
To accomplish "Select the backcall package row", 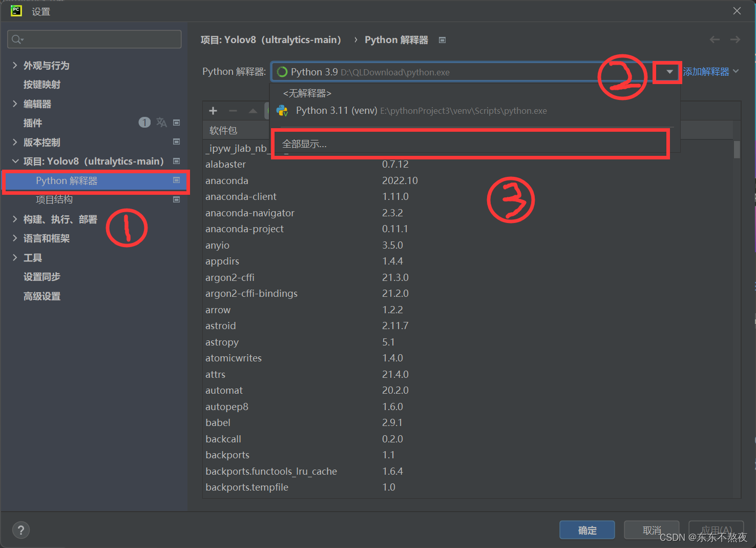I will pos(468,439).
